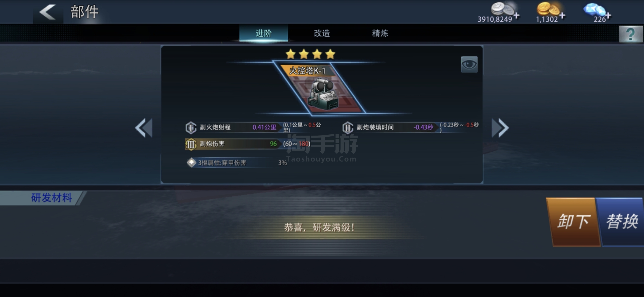Go back using the top-left arrow
This screenshot has width=644, height=297.
(x=48, y=12)
